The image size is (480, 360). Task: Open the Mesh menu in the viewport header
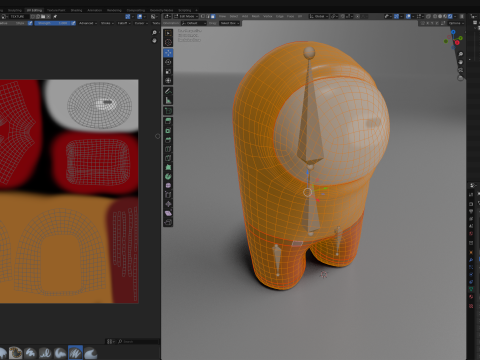[255, 16]
